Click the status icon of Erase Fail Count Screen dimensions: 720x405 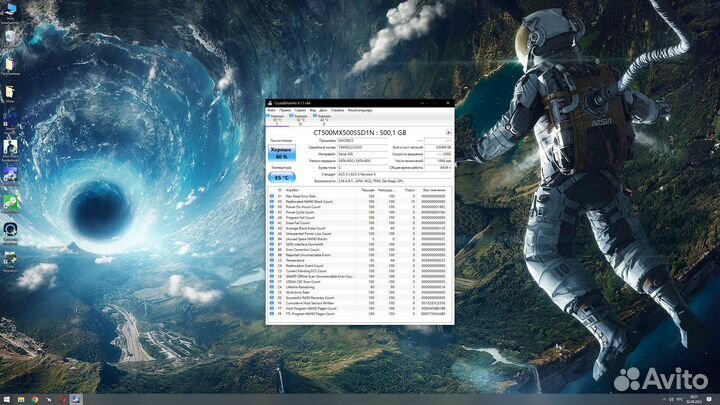(271, 223)
